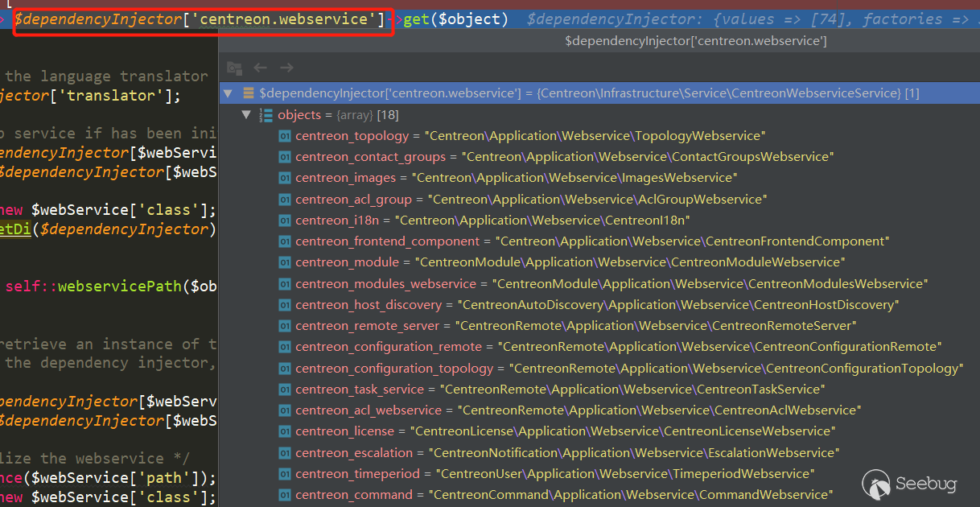Click the value icon beside centreon_topology

click(x=284, y=136)
